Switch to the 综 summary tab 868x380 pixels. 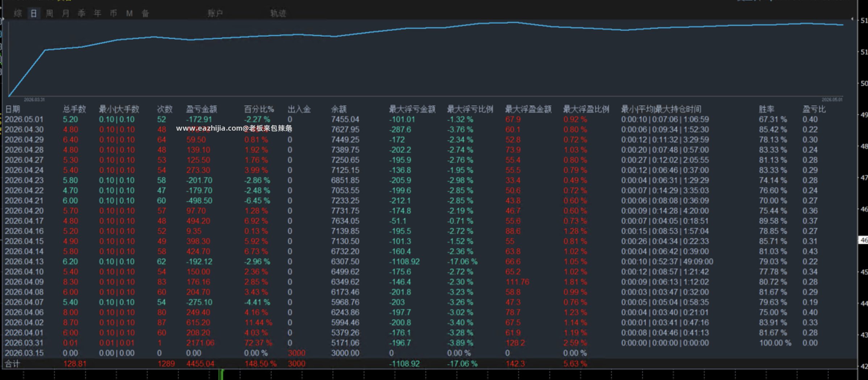18,13
